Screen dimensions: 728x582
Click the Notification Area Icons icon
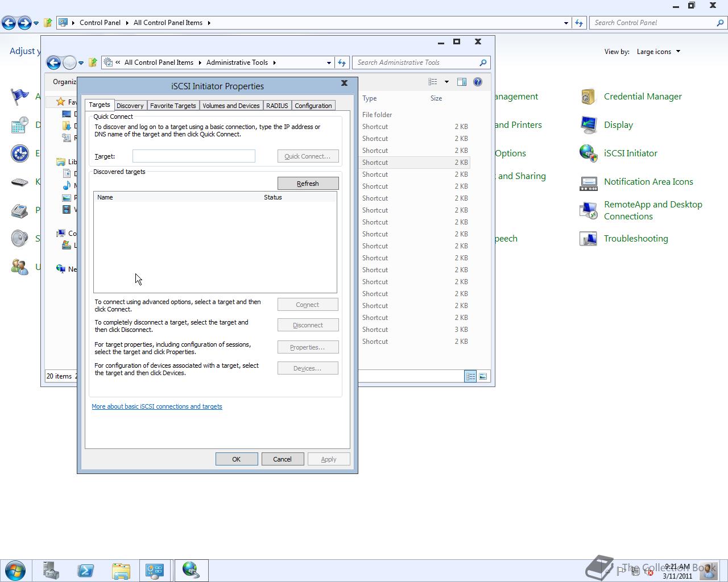tap(588, 182)
